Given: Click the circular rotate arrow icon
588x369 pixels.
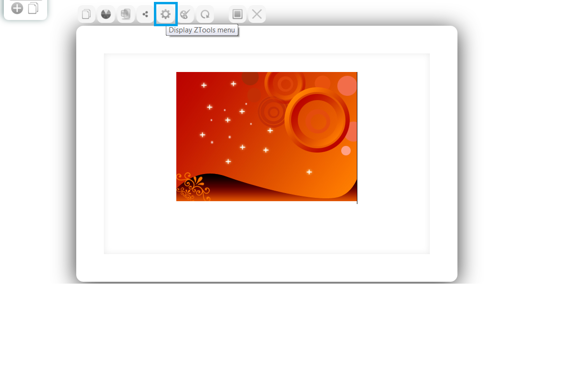Looking at the screenshot, I should [205, 14].
